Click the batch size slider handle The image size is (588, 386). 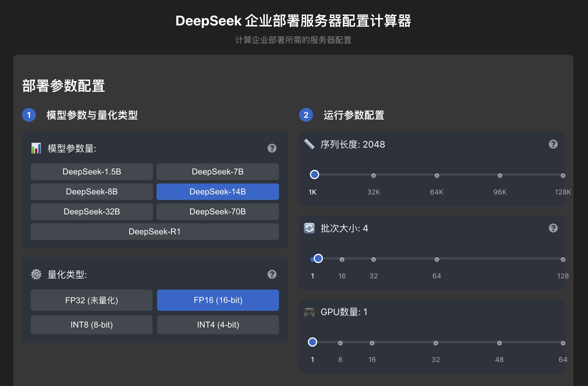click(x=318, y=258)
